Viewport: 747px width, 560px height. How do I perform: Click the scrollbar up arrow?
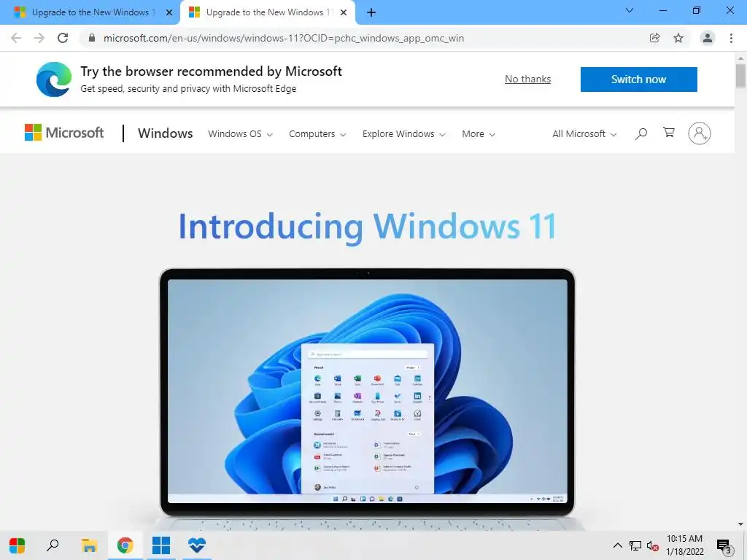(x=740, y=58)
